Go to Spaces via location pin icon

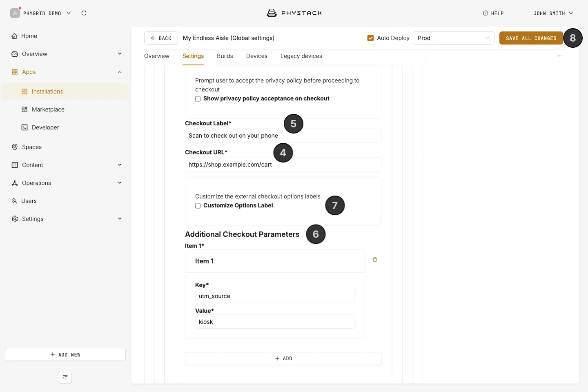click(15, 147)
